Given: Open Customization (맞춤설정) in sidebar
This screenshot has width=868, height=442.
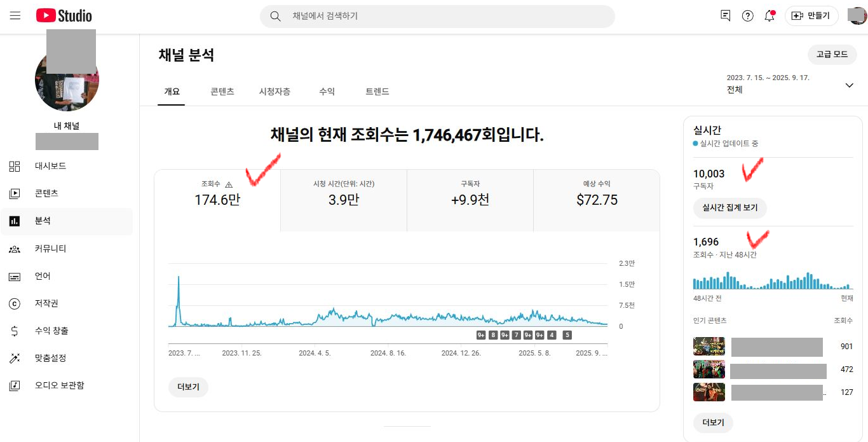Looking at the screenshot, I should tap(50, 358).
